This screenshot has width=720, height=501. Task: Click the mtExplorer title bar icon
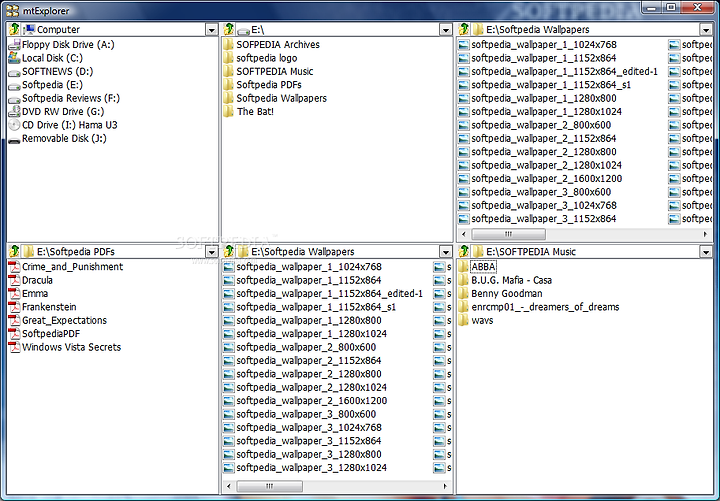(x=12, y=10)
